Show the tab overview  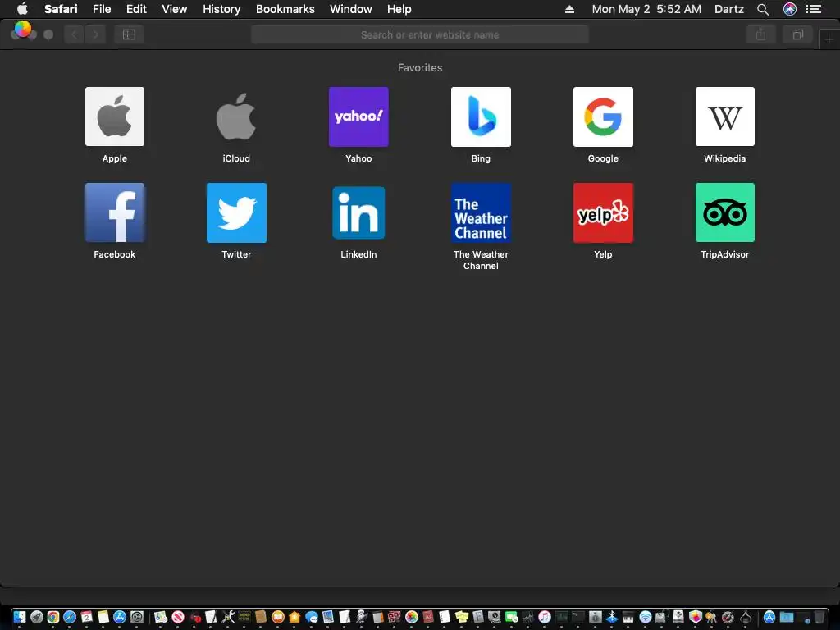pyautogui.click(x=797, y=34)
